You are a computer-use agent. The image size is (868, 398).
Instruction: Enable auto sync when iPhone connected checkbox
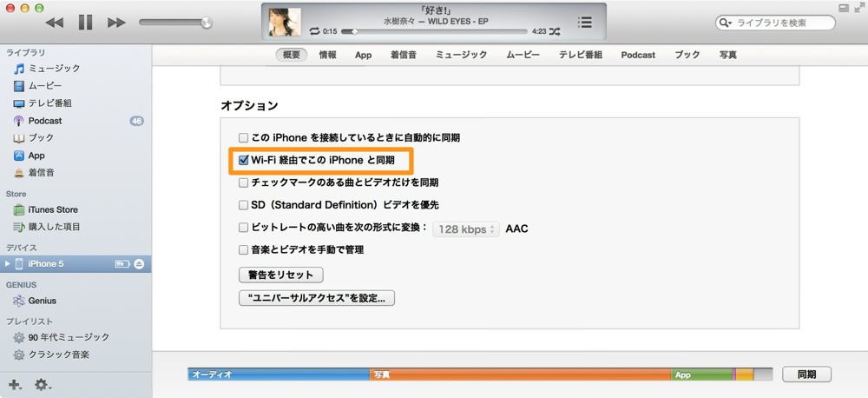[243, 137]
